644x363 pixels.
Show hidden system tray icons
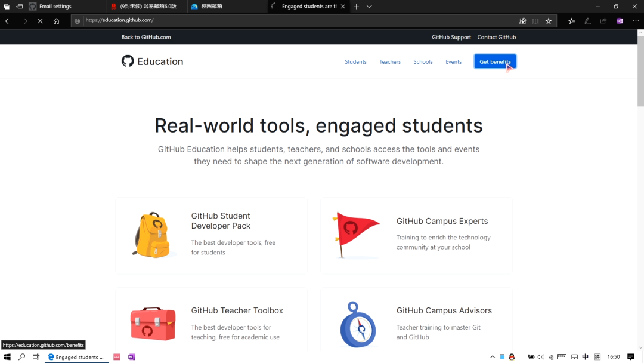(x=493, y=357)
